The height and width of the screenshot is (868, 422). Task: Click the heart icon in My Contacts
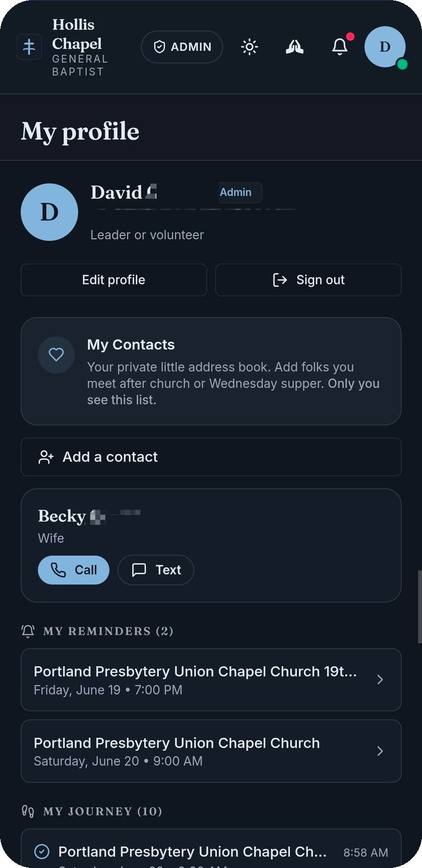point(56,355)
